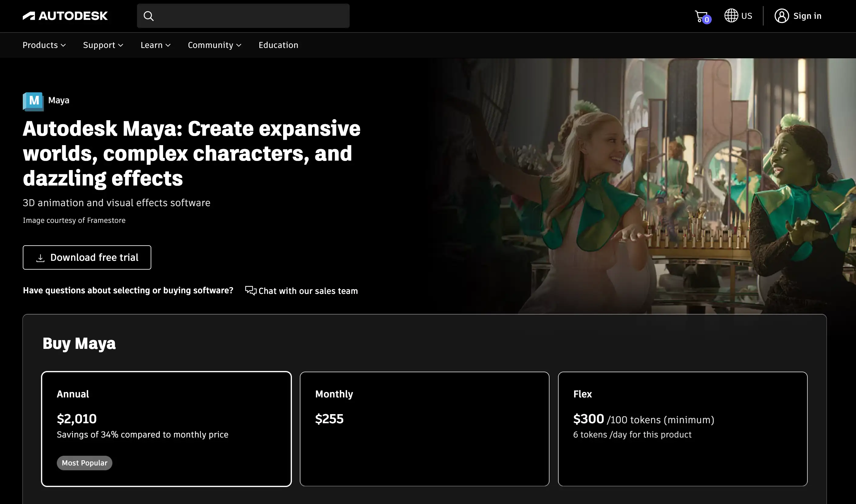Click the Maya product name label

coord(59,100)
